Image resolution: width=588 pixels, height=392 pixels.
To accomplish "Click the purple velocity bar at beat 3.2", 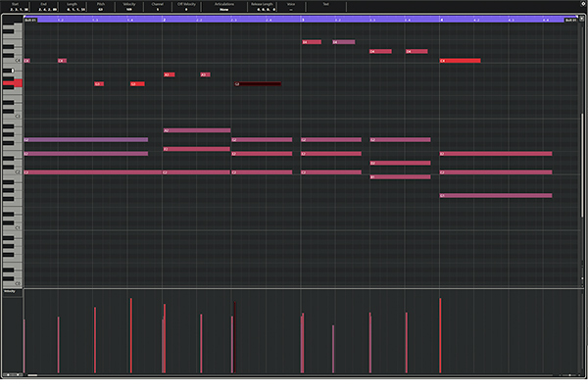I will pyautogui.click(x=333, y=349).
